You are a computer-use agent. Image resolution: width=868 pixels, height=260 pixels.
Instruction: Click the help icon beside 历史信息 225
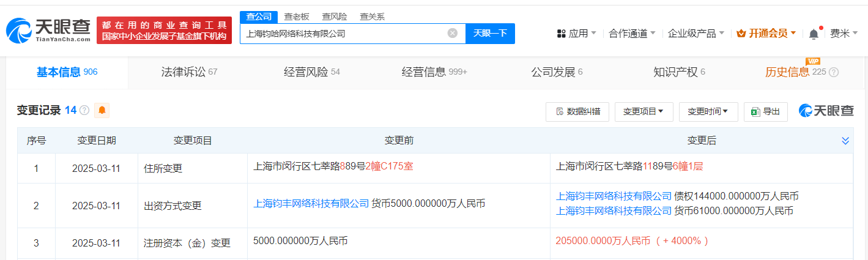coord(834,72)
